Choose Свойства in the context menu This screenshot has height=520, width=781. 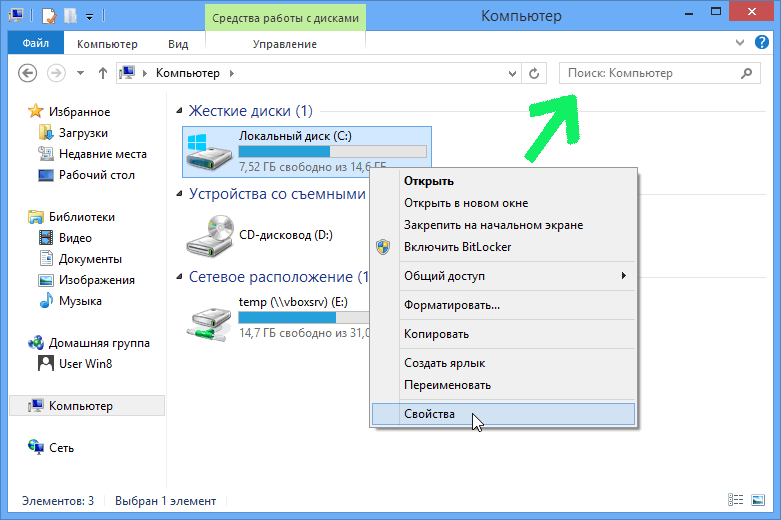tap(504, 414)
